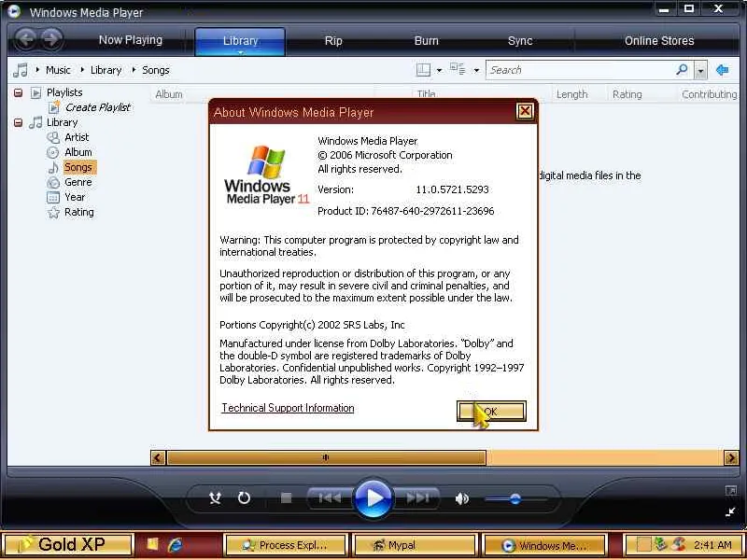Click the Next track button
Viewport: 747px width, 560px height.
[417, 498]
